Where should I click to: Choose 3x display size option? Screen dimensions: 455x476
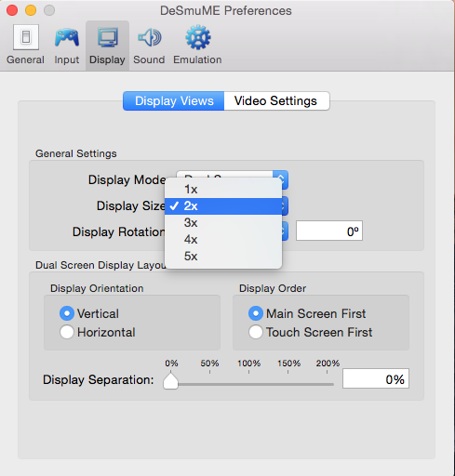223,222
